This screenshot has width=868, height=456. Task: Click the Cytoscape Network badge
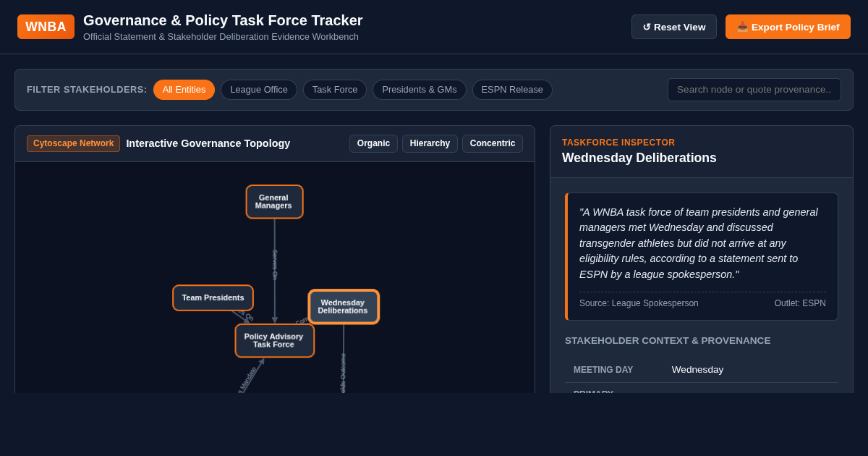click(x=73, y=143)
